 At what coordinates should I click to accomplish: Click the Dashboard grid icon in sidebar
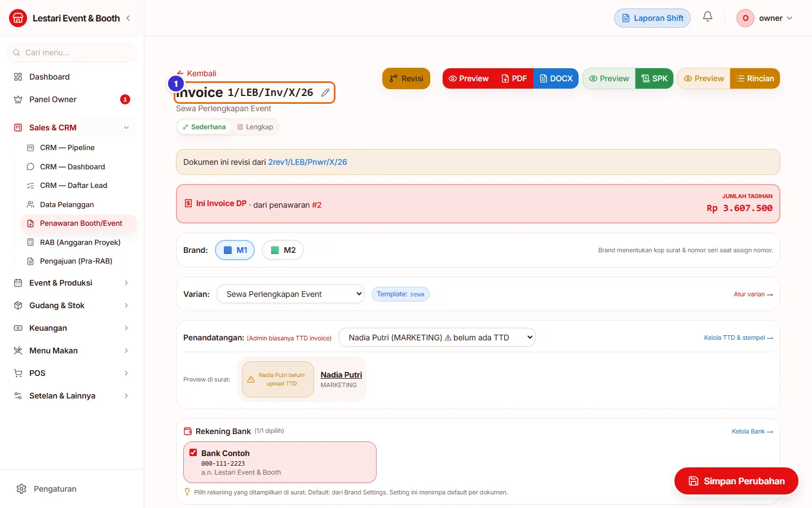pyautogui.click(x=18, y=77)
